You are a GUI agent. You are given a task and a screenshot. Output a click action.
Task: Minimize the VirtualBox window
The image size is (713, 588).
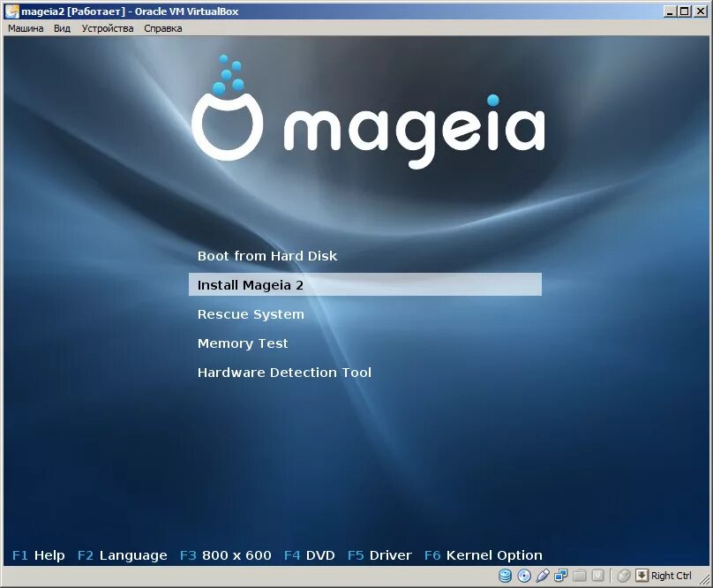click(x=670, y=11)
